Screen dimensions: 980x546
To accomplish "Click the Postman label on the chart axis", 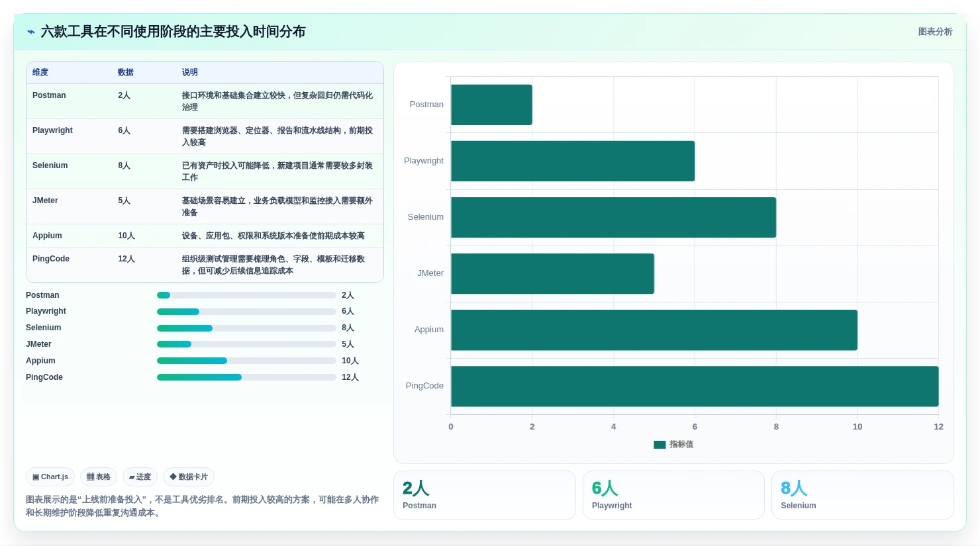I will [426, 105].
